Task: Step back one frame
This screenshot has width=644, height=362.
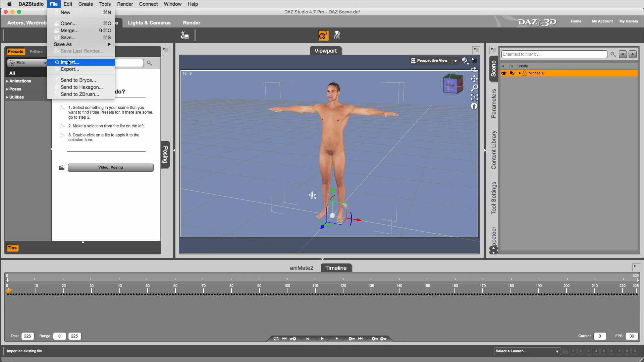Action: (x=308, y=339)
